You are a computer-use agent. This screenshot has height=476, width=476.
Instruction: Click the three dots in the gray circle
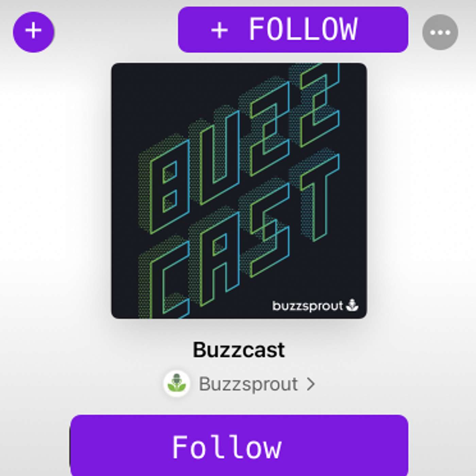click(440, 33)
